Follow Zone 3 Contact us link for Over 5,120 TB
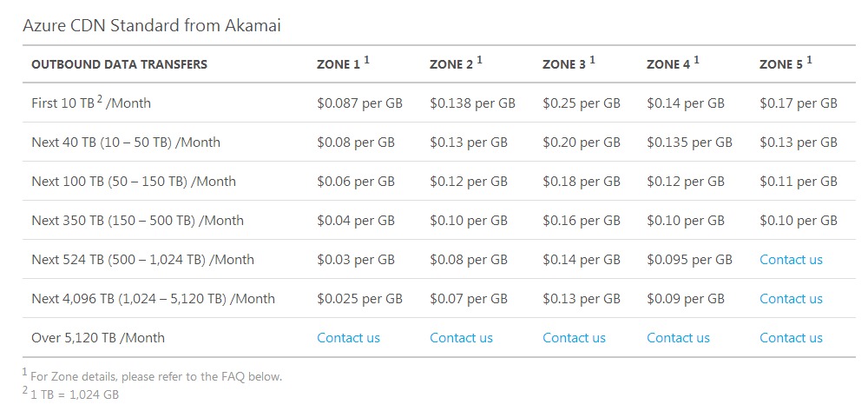Viewport: 868px width, 411px height. [x=574, y=338]
